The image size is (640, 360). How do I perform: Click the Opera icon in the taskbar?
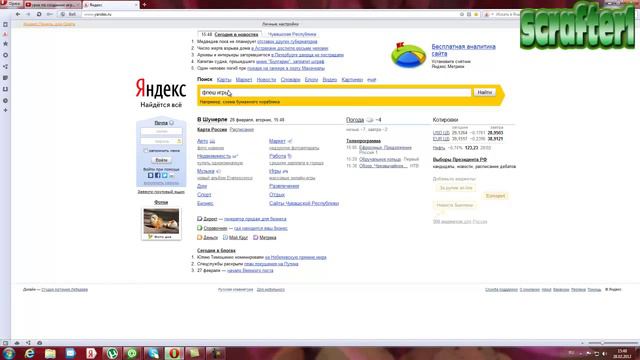[x=174, y=353]
